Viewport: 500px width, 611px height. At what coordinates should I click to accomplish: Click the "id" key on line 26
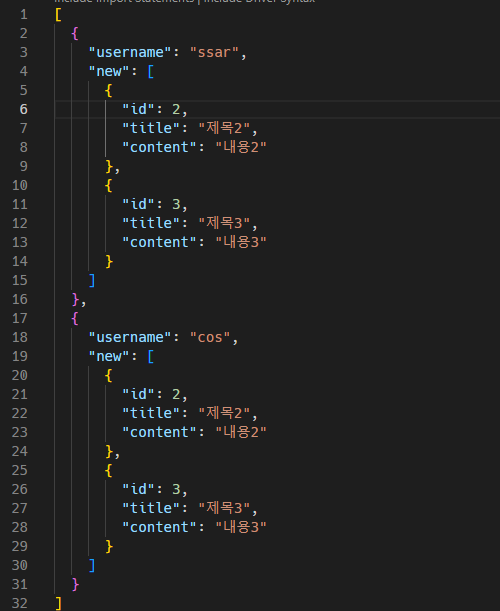tap(138, 489)
